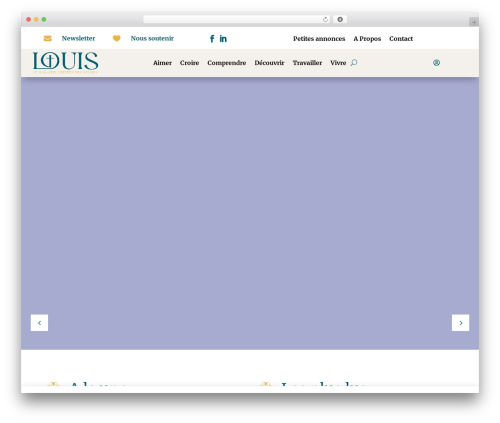Select the Comprendre menu item
500x423 pixels.
click(227, 63)
